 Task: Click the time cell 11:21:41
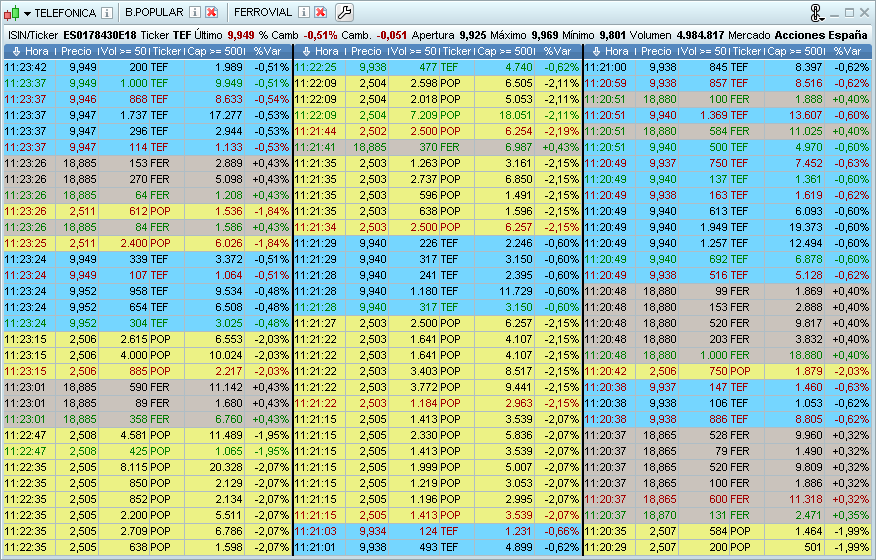pos(320,148)
